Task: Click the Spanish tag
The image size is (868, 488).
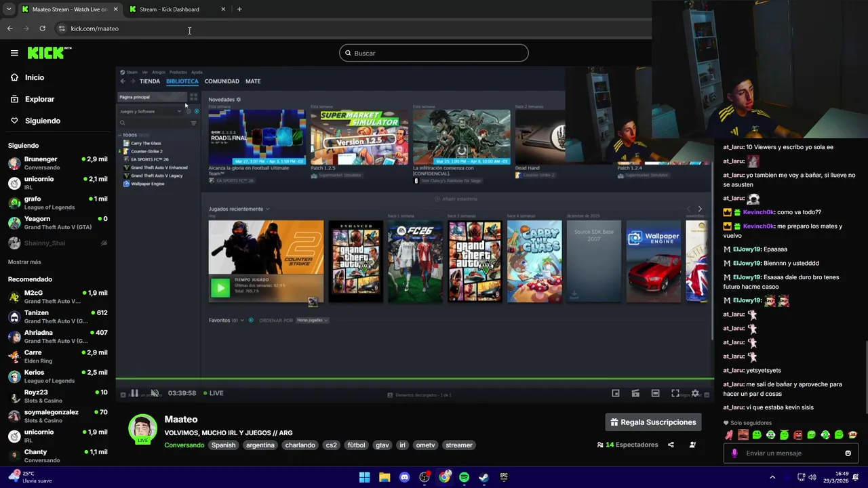Action: coord(223,445)
